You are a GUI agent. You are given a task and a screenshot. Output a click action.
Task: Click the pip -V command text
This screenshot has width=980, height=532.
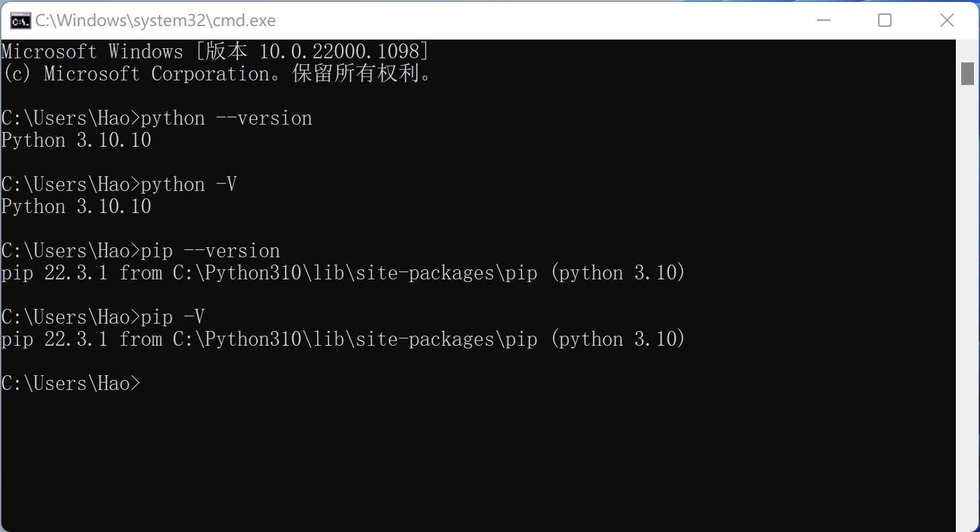(174, 316)
